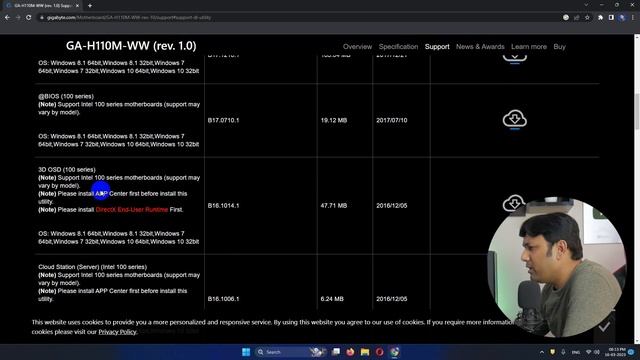640x360 pixels.
Task: Open the network Wi-Fi tray icon
Action: click(589, 352)
